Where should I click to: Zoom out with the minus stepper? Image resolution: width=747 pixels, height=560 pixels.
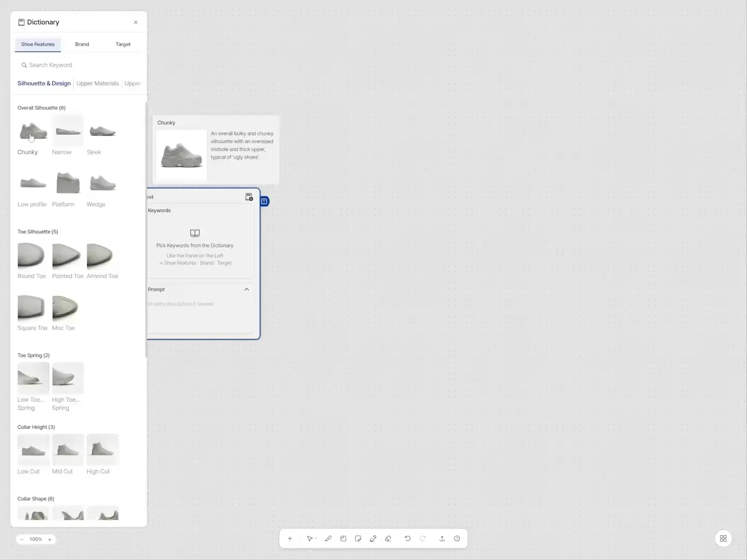click(22, 539)
